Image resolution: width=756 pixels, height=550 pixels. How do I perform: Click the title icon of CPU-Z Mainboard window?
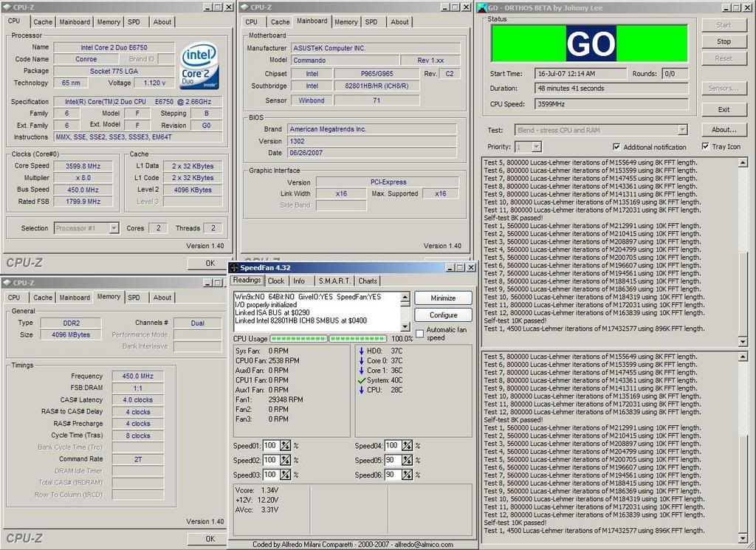[x=244, y=7]
